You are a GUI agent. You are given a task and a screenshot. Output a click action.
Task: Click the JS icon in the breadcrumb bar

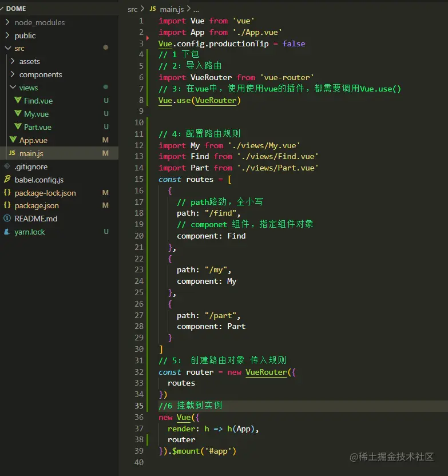point(153,9)
